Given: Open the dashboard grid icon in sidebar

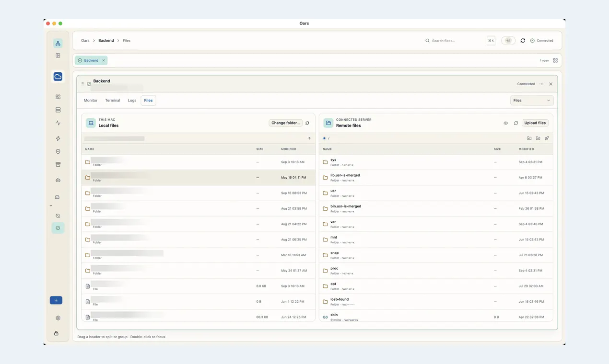Looking at the screenshot, I should [x=58, y=97].
